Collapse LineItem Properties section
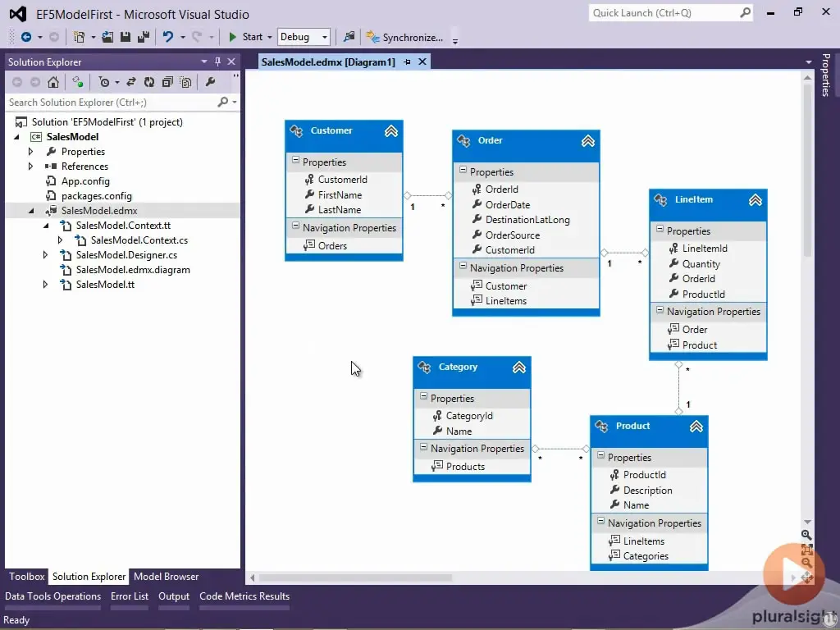Screen dimensions: 840x630 pyautogui.click(x=660, y=230)
